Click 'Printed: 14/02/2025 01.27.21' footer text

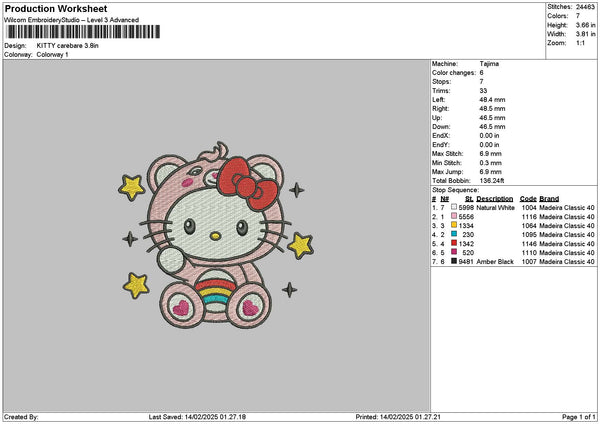[398, 417]
